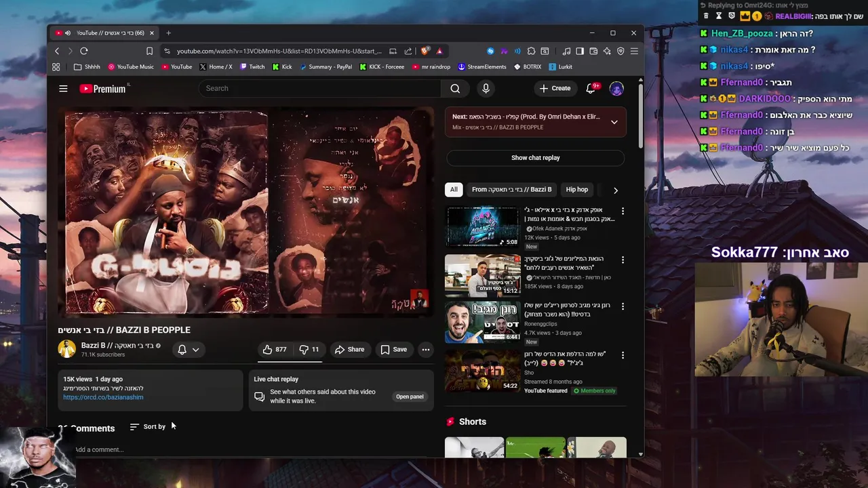Screen dimensions: 868x488
Task: Click the YouTube Premium logo
Action: pos(103,89)
